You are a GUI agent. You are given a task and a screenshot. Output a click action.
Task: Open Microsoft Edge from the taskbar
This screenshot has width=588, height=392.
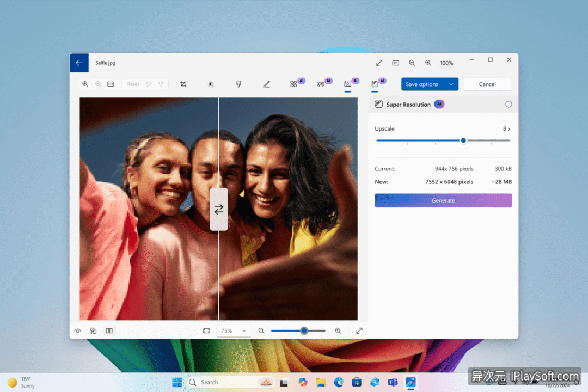coord(339,382)
